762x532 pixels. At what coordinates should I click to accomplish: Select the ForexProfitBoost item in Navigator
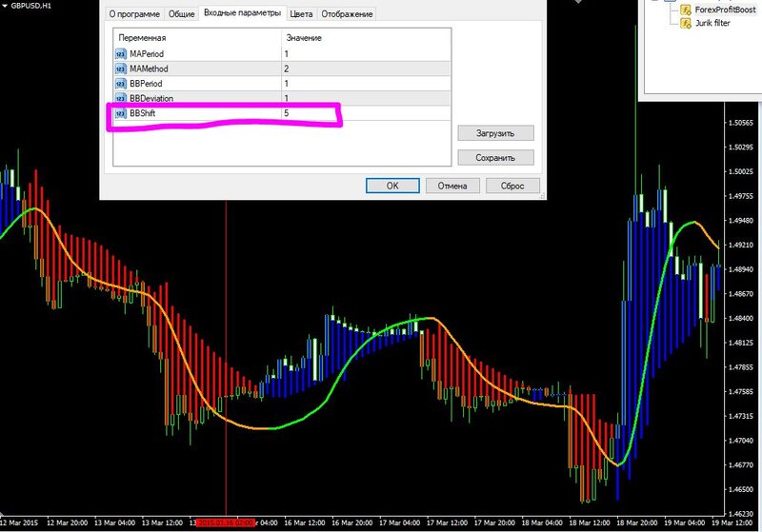(725, 10)
